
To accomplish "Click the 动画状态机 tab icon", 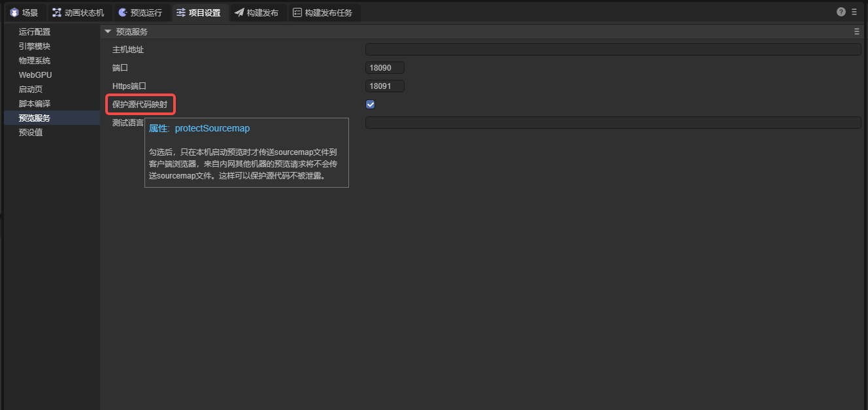I will point(57,12).
